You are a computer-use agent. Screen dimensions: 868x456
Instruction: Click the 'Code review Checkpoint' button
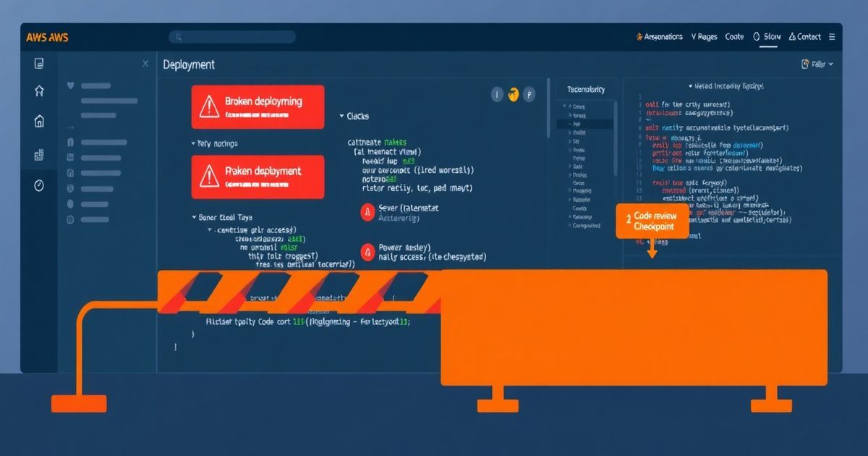point(650,221)
